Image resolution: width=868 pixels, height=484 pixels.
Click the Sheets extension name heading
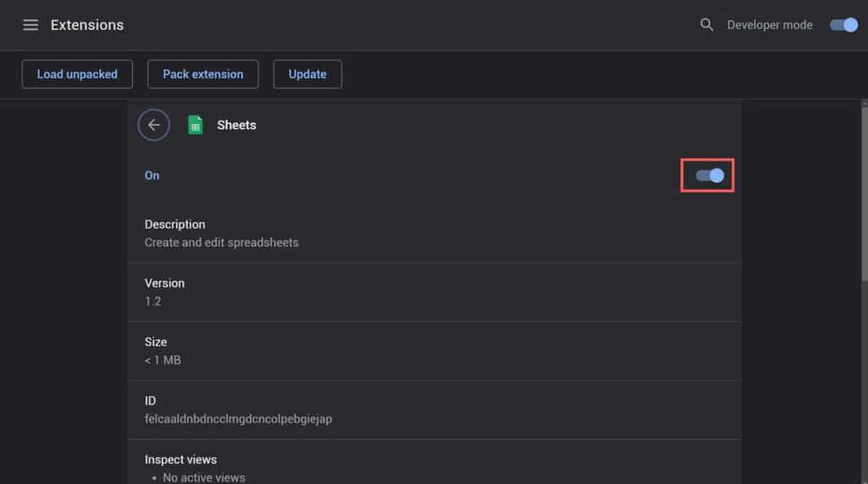tap(236, 125)
